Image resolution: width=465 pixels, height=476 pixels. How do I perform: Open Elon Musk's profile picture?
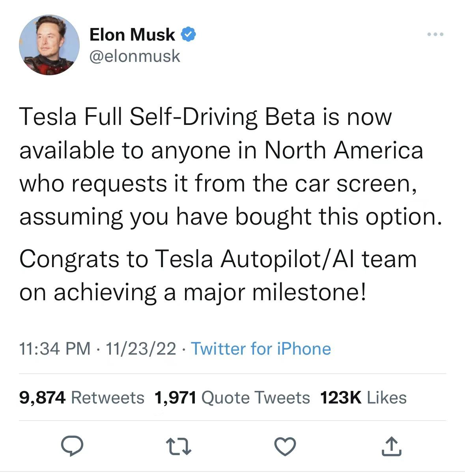(x=49, y=45)
